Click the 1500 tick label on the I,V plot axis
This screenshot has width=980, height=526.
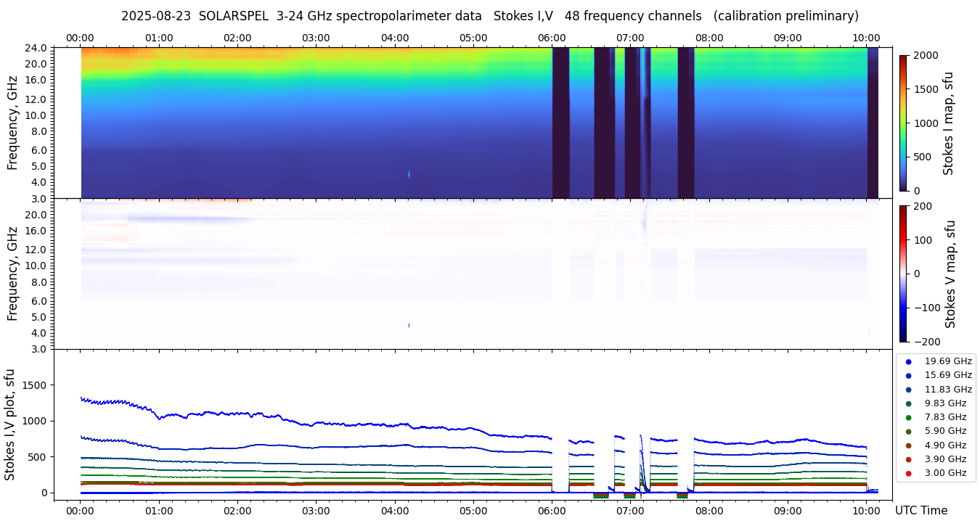(x=35, y=385)
